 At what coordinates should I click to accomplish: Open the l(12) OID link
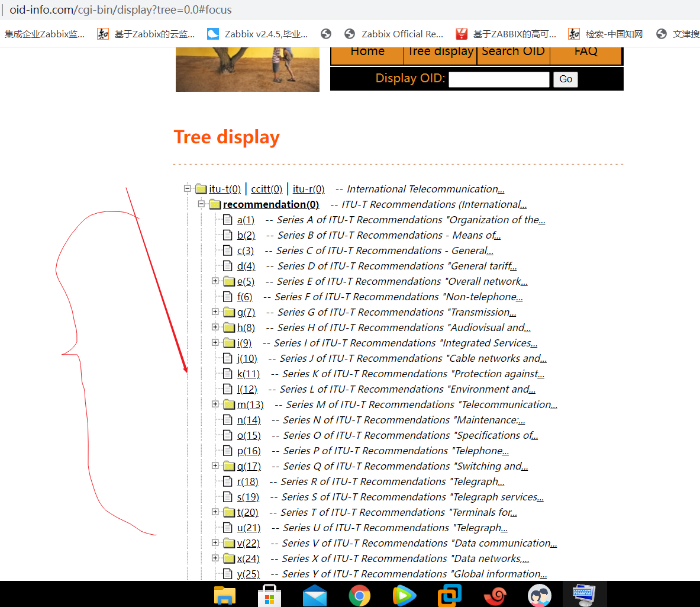[247, 389]
